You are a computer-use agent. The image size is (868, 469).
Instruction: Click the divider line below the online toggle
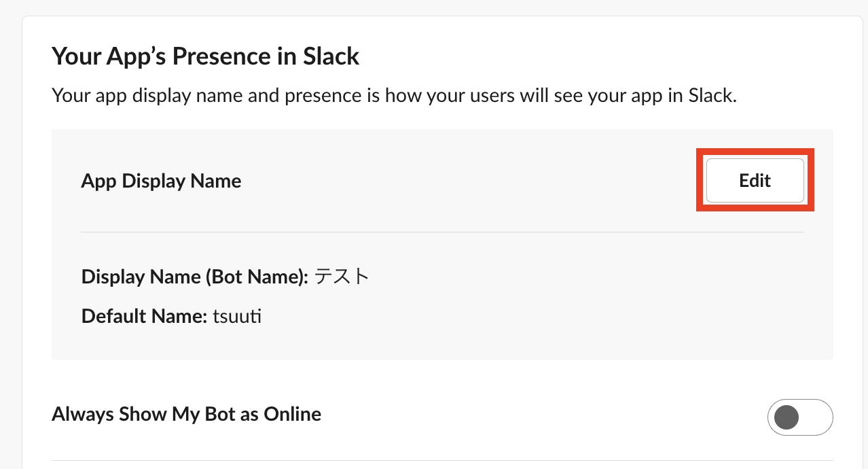pos(442,460)
